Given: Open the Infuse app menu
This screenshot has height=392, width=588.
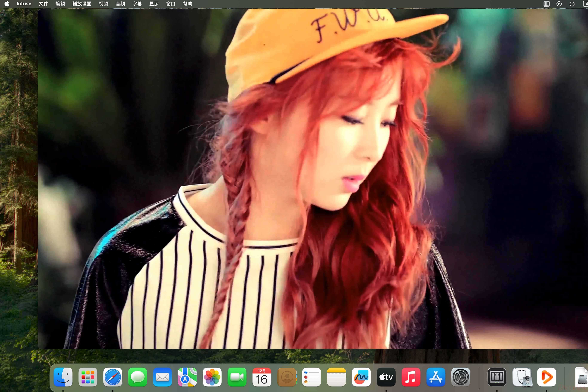Looking at the screenshot, I should pos(24,4).
